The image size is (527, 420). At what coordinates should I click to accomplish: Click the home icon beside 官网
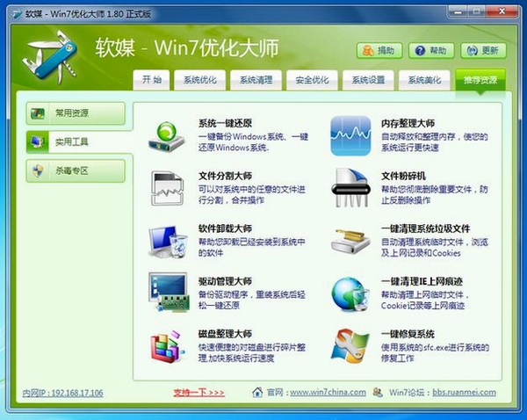257,392
